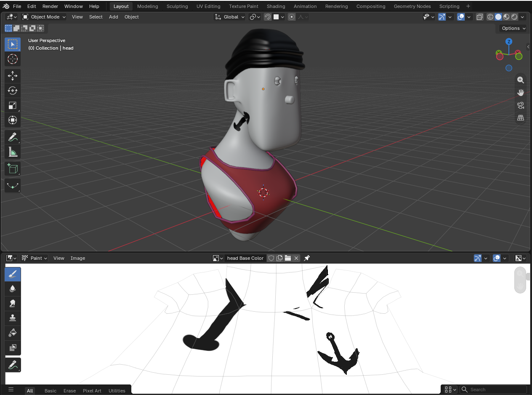Select the Smear paint tool
The height and width of the screenshot is (395, 532).
13,304
